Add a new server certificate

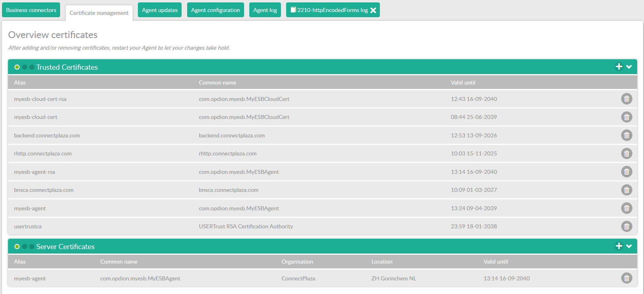click(619, 246)
